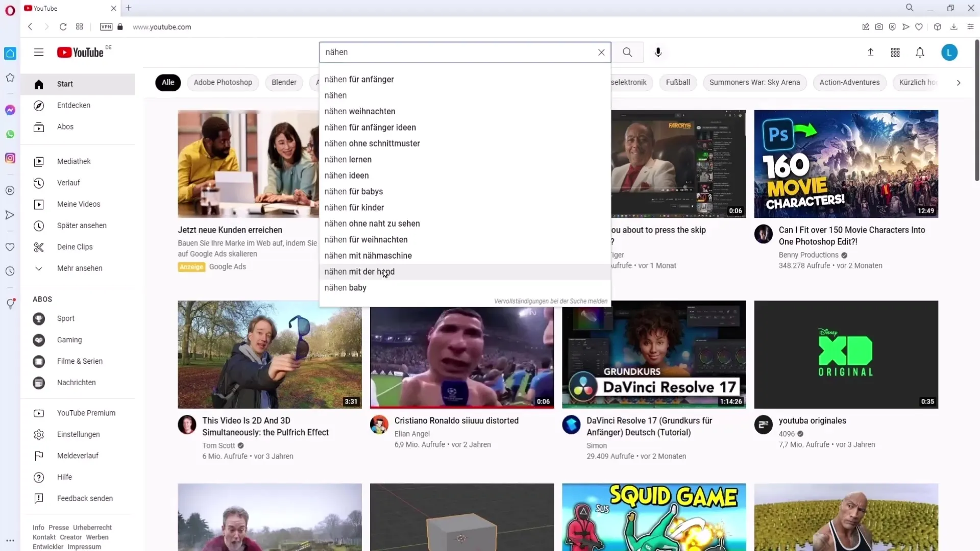This screenshot has height=551, width=980.
Task: Click the 'Alle' filter tab
Action: [167, 82]
